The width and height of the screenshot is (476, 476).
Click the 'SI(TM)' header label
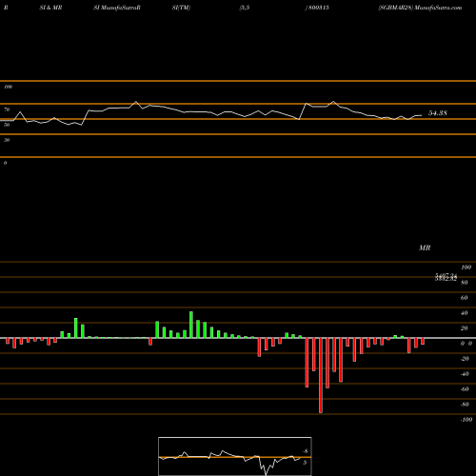[x=181, y=8]
